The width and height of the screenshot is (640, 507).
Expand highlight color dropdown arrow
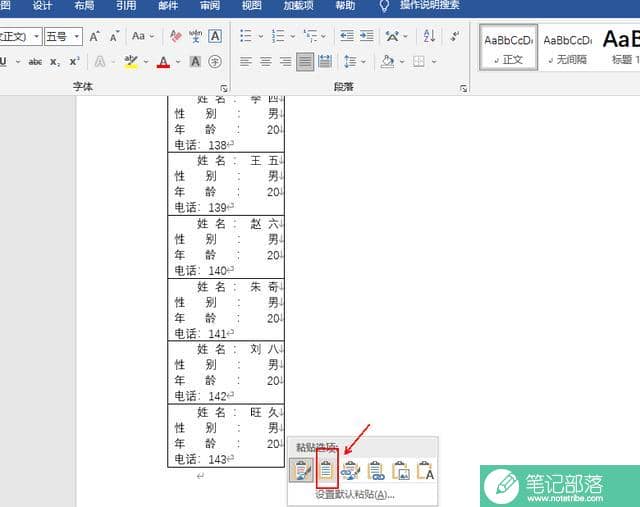click(x=146, y=62)
